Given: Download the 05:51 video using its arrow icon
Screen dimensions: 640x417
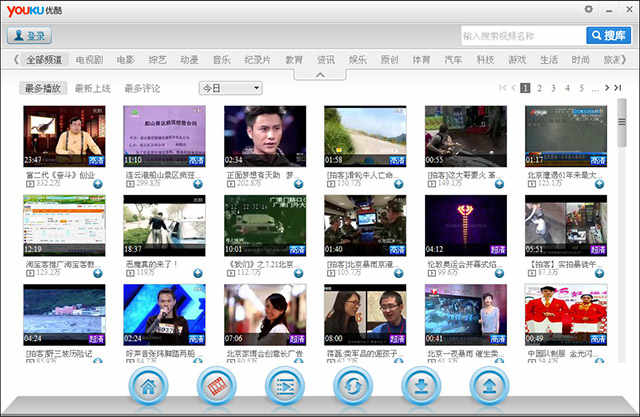Looking at the screenshot, I should point(599,273).
